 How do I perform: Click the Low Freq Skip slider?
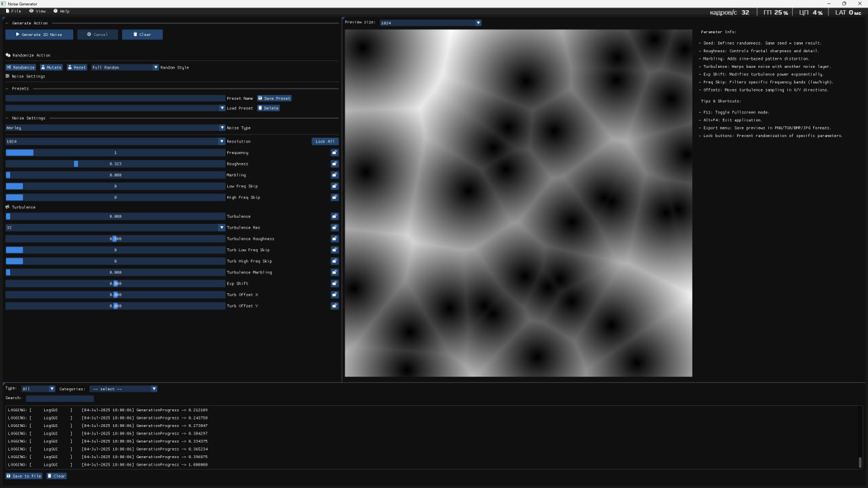115,186
